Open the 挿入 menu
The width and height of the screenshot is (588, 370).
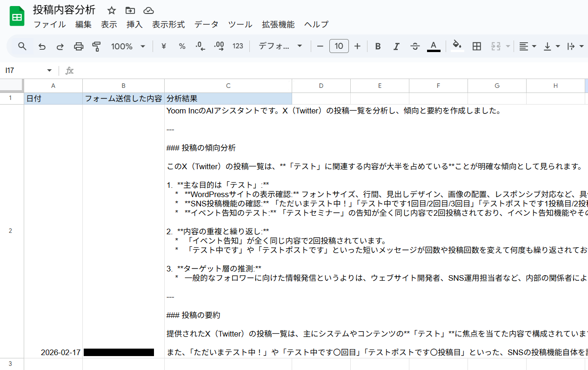135,25
